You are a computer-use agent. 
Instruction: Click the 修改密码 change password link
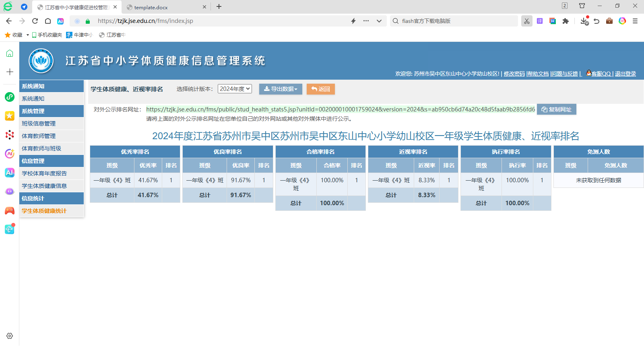click(514, 74)
